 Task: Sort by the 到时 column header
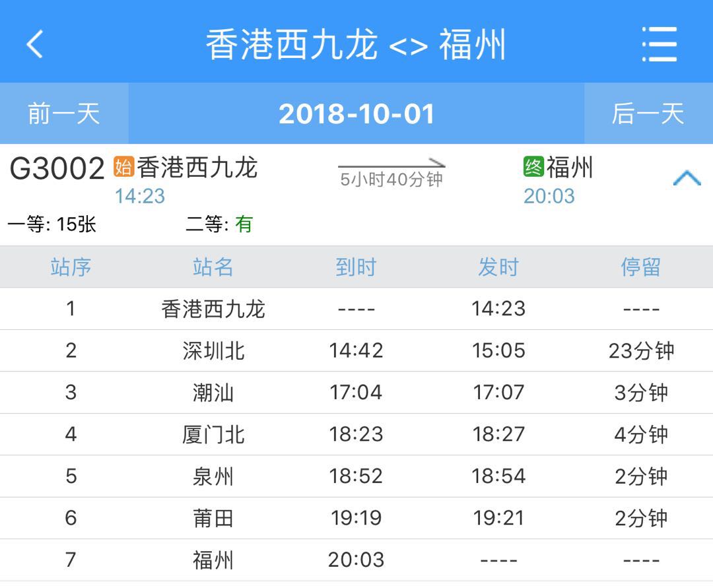(x=356, y=267)
